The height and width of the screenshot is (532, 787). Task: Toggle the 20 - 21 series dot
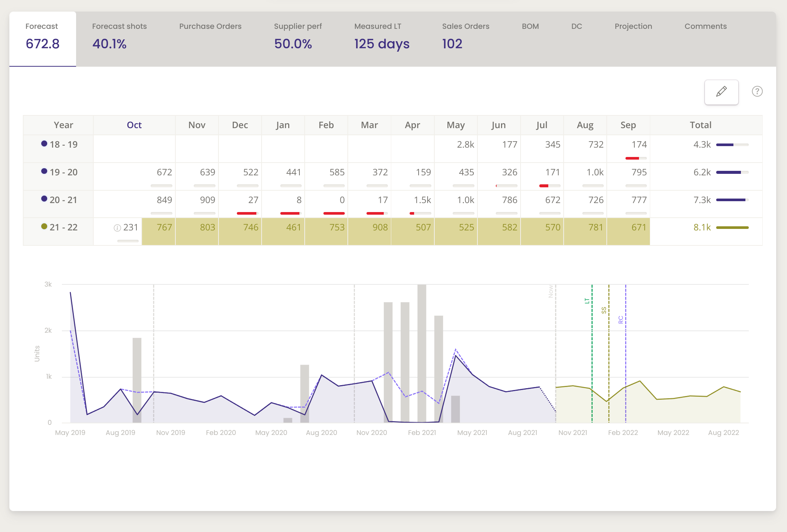[x=44, y=199]
